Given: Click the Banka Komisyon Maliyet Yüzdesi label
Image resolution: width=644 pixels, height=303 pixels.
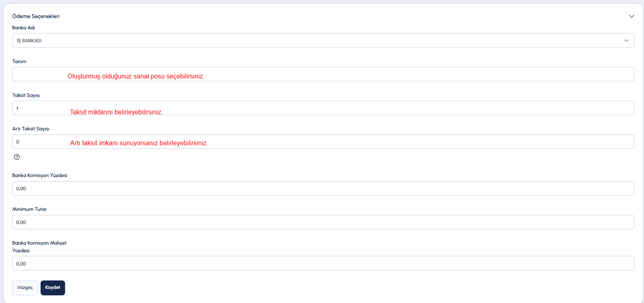Looking at the screenshot, I should pos(39,243).
